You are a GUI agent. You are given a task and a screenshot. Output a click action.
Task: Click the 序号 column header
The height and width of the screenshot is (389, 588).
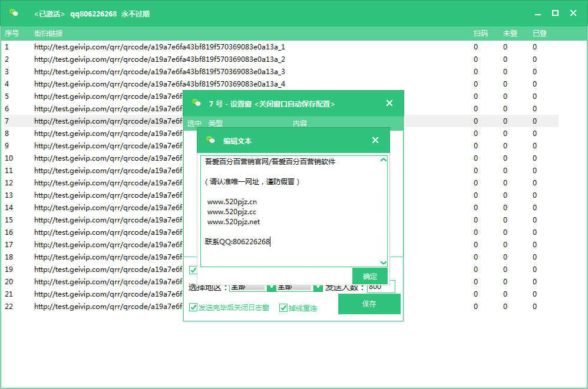pyautogui.click(x=12, y=34)
